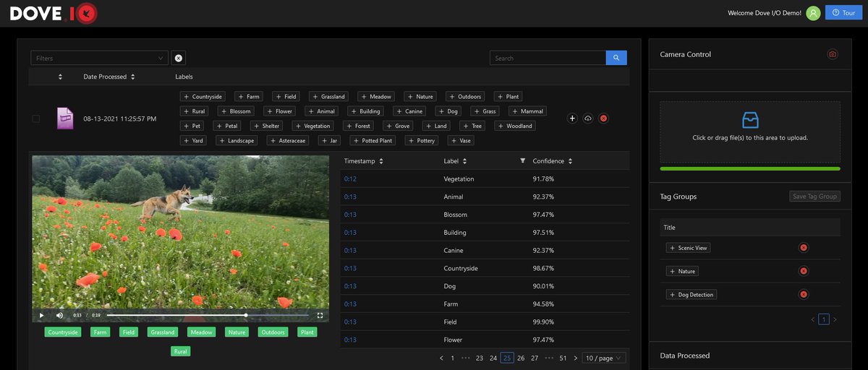Screen dimensions: 868x370
Task: Click Save Tag Group button
Action: pos(814,197)
